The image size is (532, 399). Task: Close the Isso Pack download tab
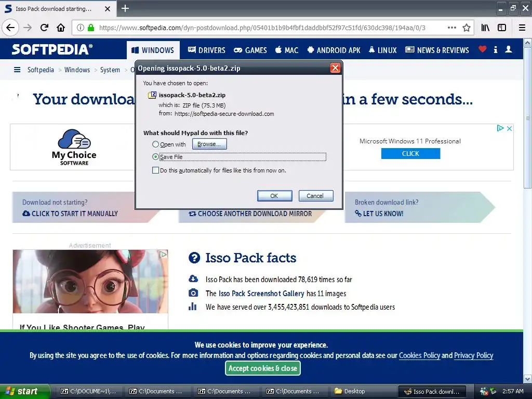pyautogui.click(x=108, y=9)
